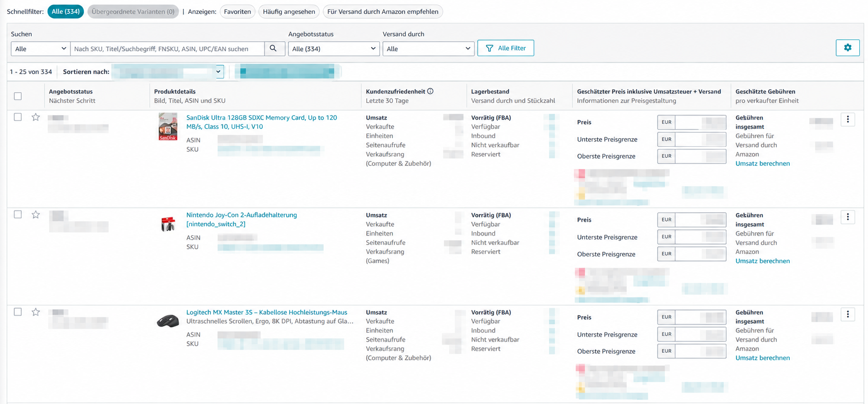Image resolution: width=868 pixels, height=404 pixels.
Task: Click 'Vorrätig (FBA)' in the SanDisk row
Action: (x=491, y=118)
